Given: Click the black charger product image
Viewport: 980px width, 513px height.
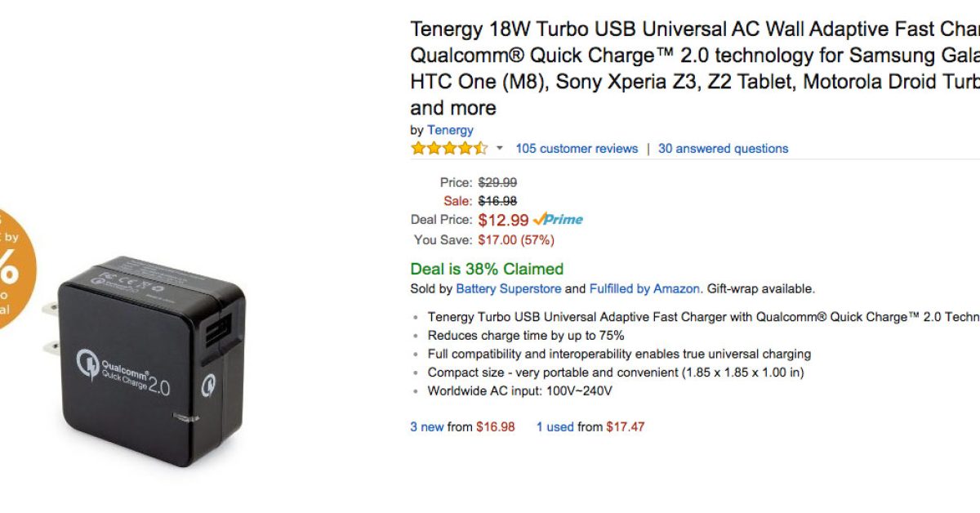Looking at the screenshot, I should tap(147, 359).
